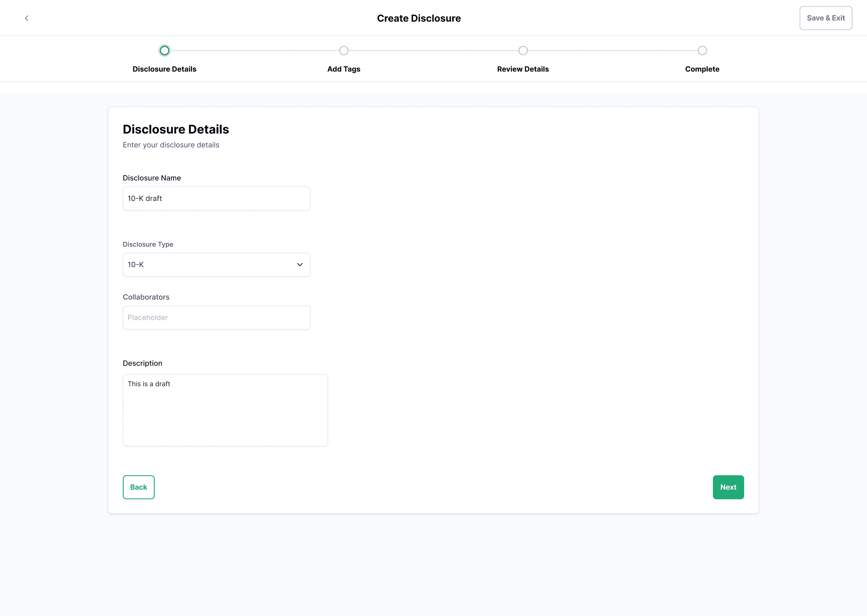Select the Review Details step label

point(523,69)
